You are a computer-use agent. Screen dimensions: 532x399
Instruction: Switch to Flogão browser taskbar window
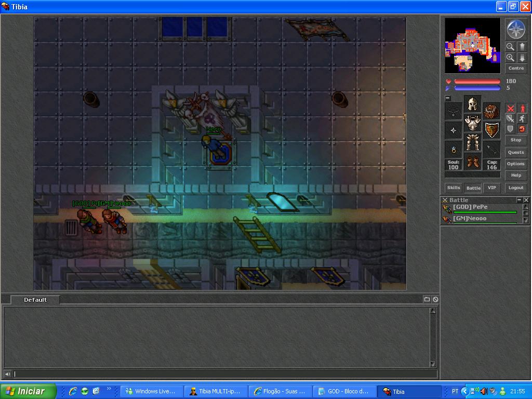[280, 391]
